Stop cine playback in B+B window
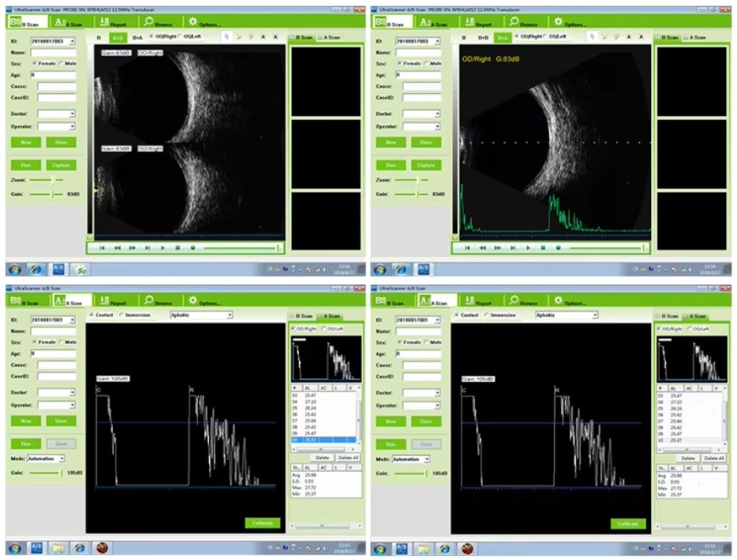This screenshot has height=560, width=737. [x=178, y=248]
